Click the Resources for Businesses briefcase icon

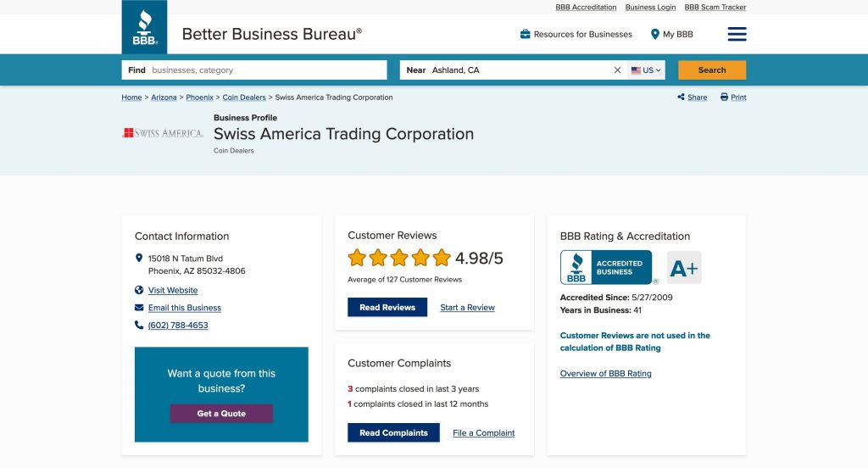point(526,34)
